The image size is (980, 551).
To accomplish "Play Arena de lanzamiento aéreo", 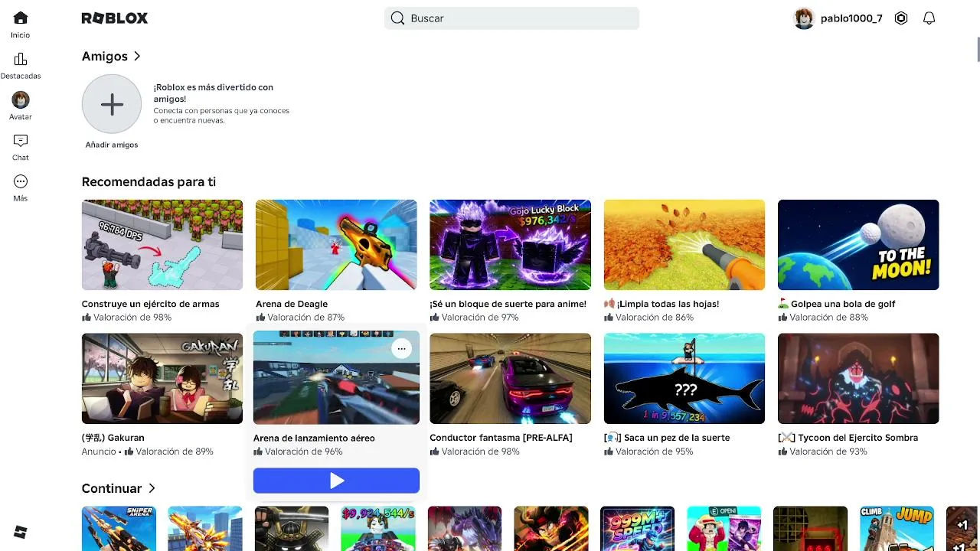I will (336, 481).
